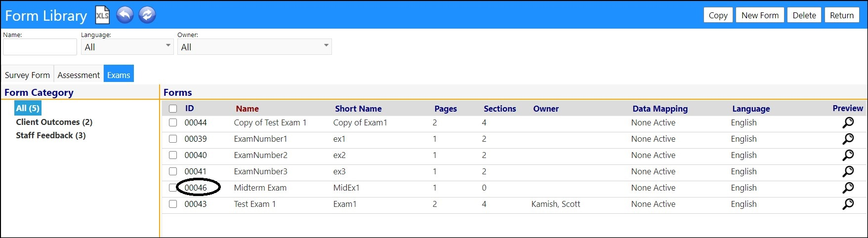
Task: Open the Language filter dropdown
Action: point(127,47)
